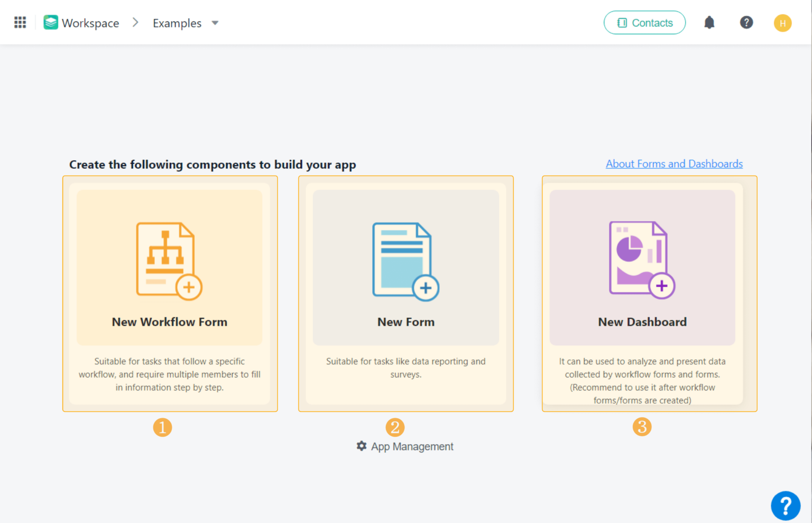Click the New Dashboard chart icon
812x523 pixels.
pyautogui.click(x=641, y=259)
